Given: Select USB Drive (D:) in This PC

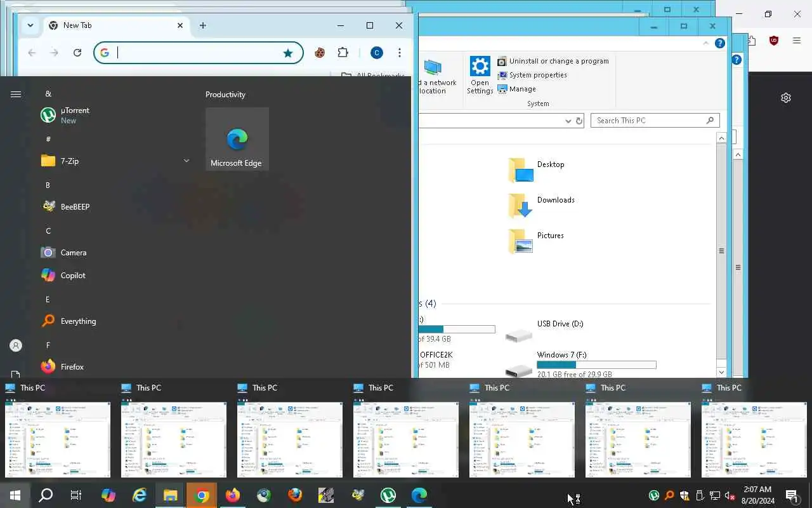Looking at the screenshot, I should tap(544, 330).
